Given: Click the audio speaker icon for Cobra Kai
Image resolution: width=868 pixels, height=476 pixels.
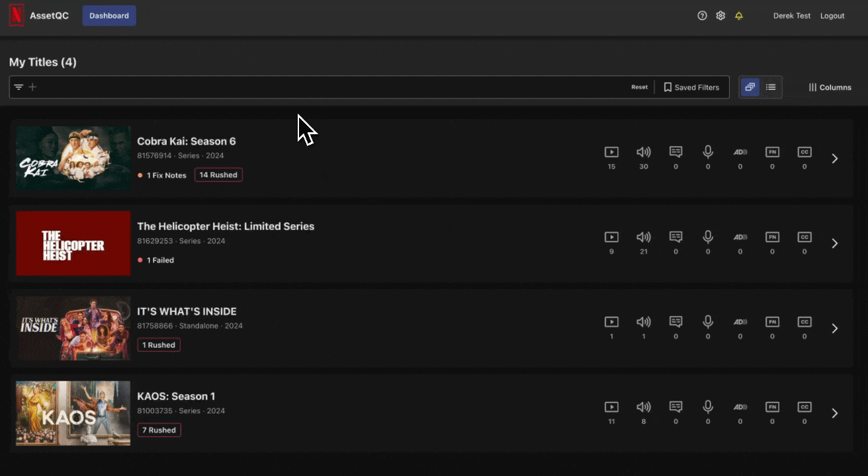Looking at the screenshot, I should pos(644,152).
